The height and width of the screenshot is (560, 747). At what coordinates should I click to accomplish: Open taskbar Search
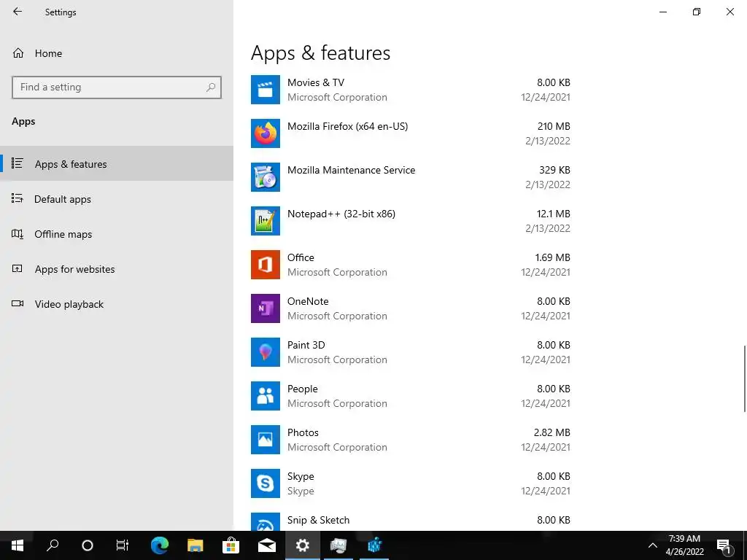click(x=53, y=545)
